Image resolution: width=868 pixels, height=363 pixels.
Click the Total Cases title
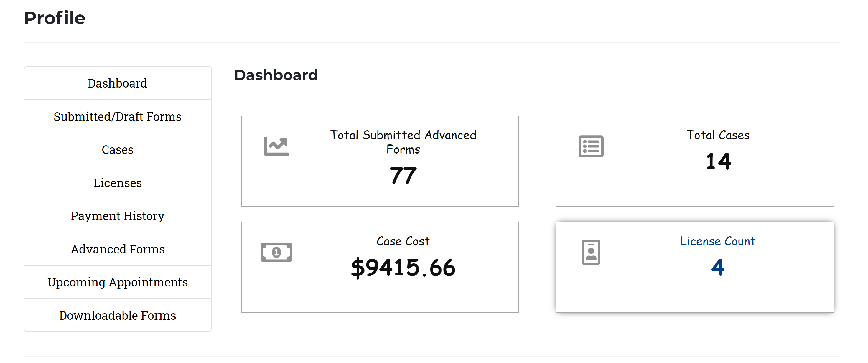point(718,135)
